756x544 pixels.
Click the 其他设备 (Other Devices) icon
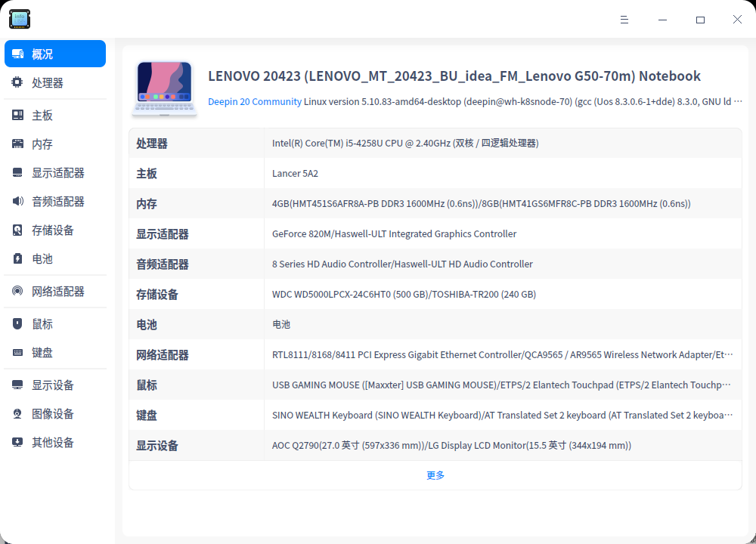[x=17, y=442]
